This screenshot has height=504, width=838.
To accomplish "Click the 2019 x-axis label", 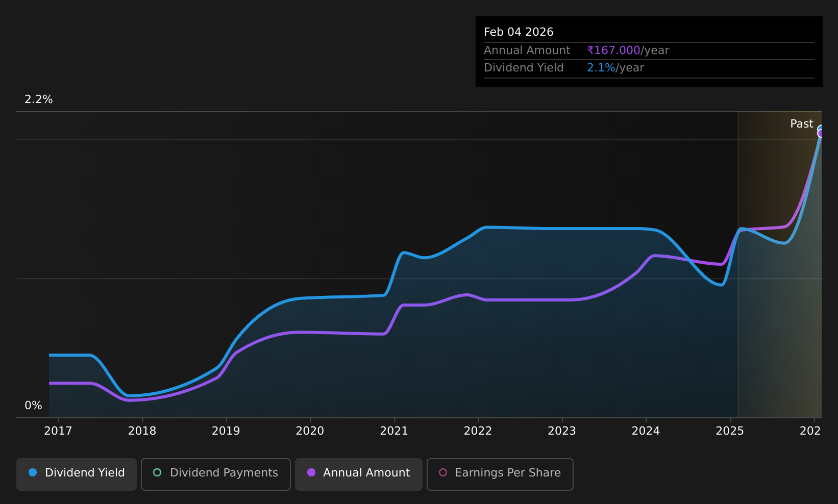I will click(x=226, y=431).
